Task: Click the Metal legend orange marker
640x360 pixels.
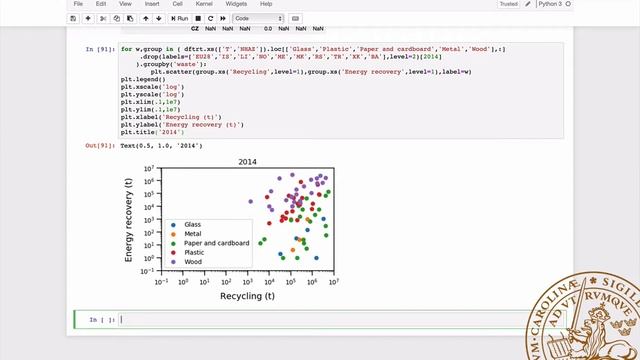Action: point(173,234)
